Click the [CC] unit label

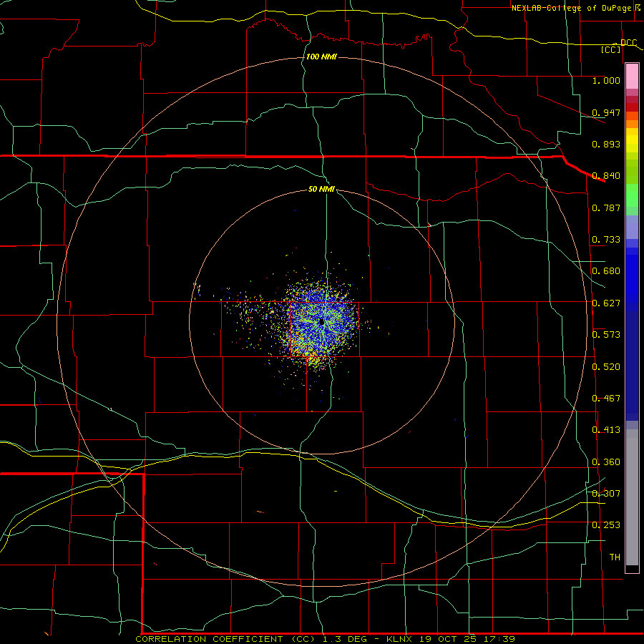(x=610, y=49)
